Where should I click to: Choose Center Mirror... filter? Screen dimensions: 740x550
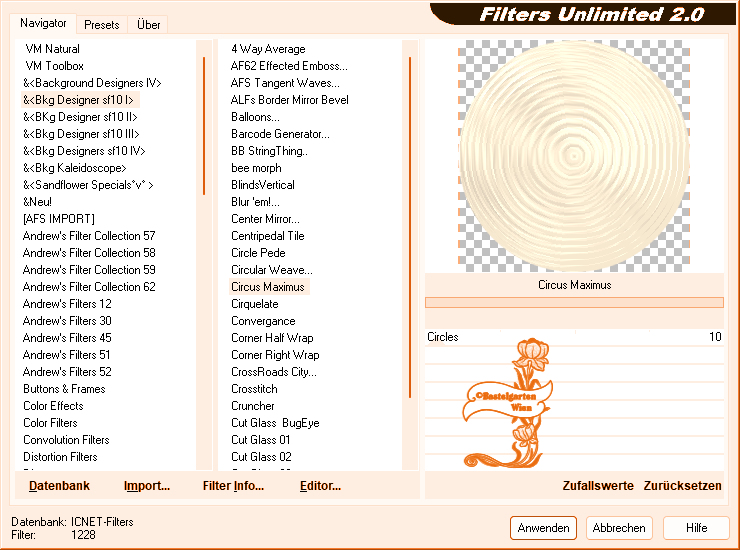tap(265, 219)
